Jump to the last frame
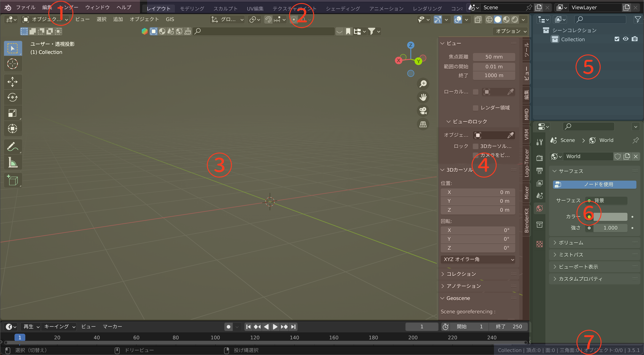 293,327
